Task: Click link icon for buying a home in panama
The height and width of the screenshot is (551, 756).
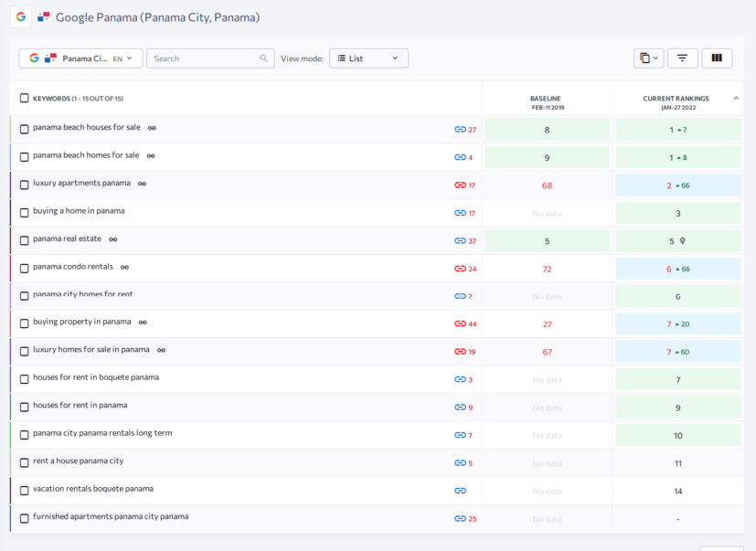Action: (x=460, y=213)
